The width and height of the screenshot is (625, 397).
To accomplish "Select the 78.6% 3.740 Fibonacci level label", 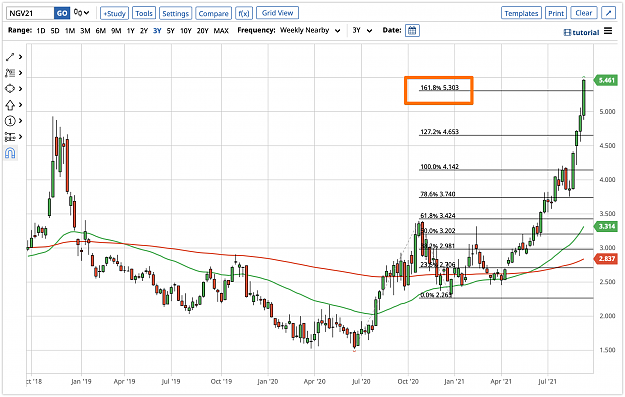I will 438,194.
